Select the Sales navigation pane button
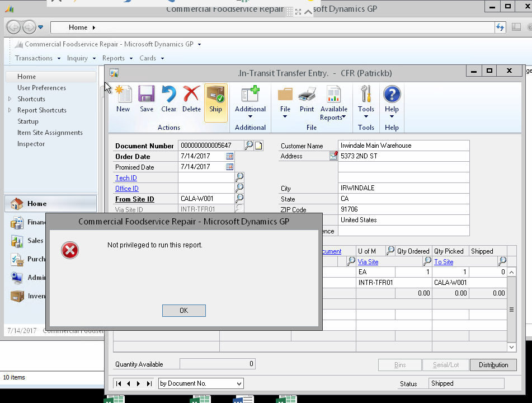 pyautogui.click(x=27, y=240)
